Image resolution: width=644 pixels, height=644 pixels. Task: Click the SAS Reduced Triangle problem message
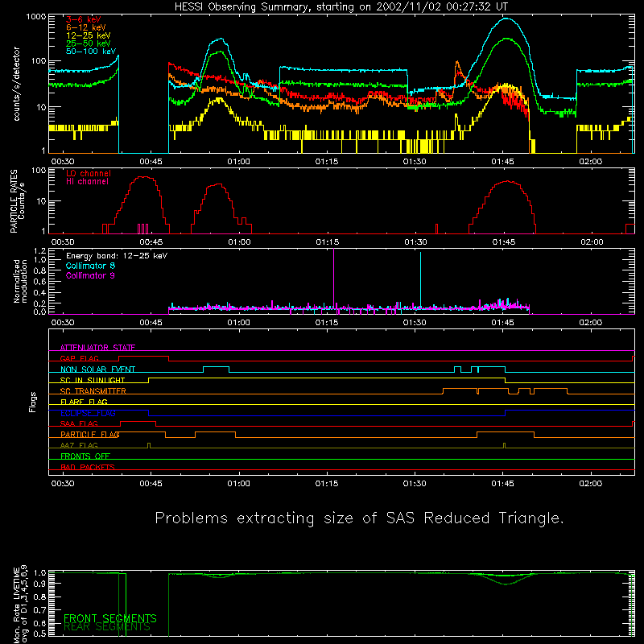tap(359, 518)
